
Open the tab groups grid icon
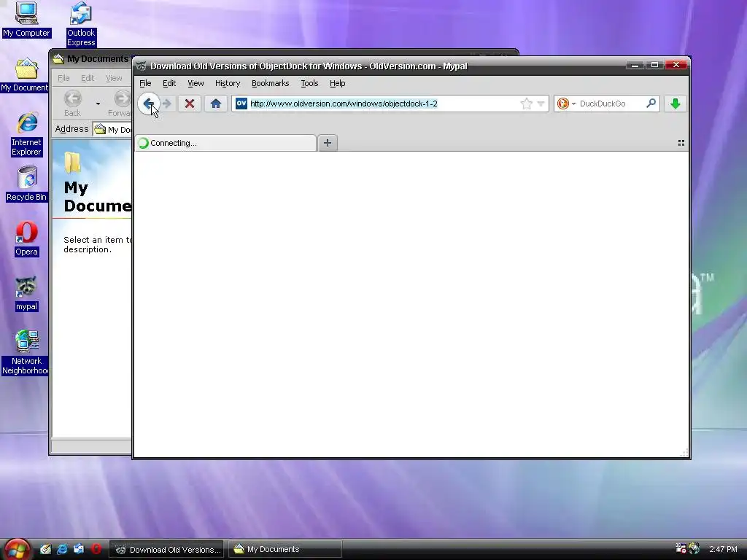681,143
